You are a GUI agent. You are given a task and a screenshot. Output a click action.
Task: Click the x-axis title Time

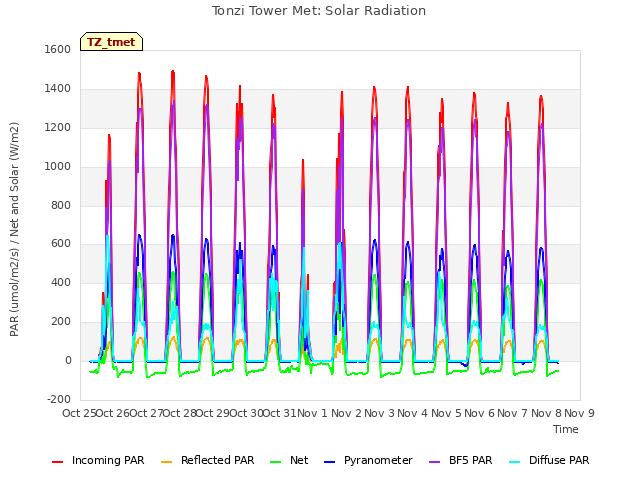pyautogui.click(x=566, y=429)
